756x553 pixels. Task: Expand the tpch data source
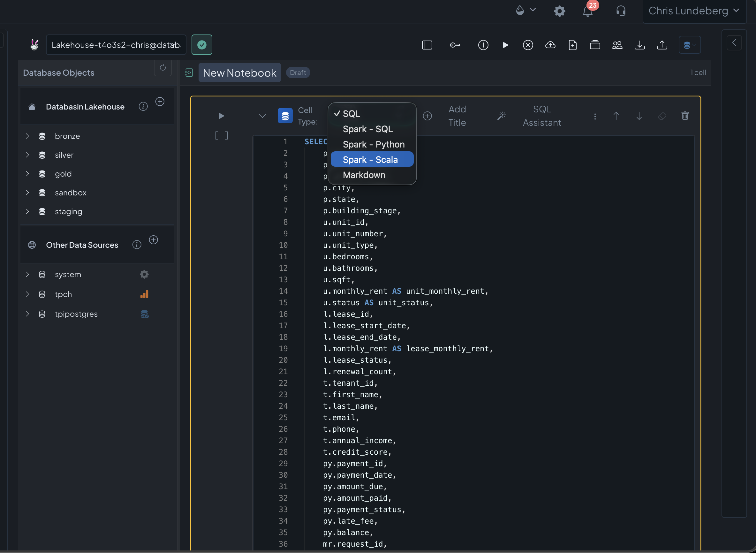click(x=27, y=294)
